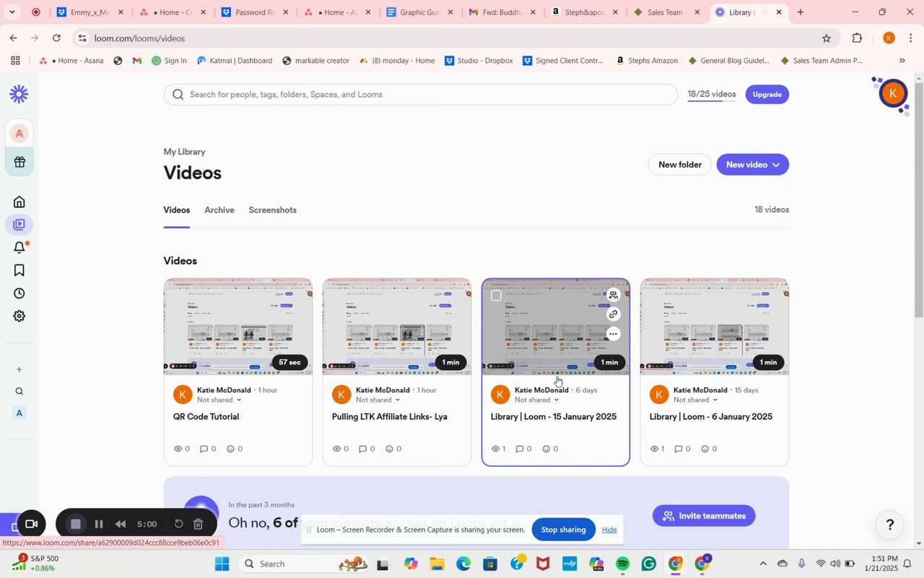Restart the recording with the restart icon
This screenshot has height=578, width=924.
(x=179, y=524)
